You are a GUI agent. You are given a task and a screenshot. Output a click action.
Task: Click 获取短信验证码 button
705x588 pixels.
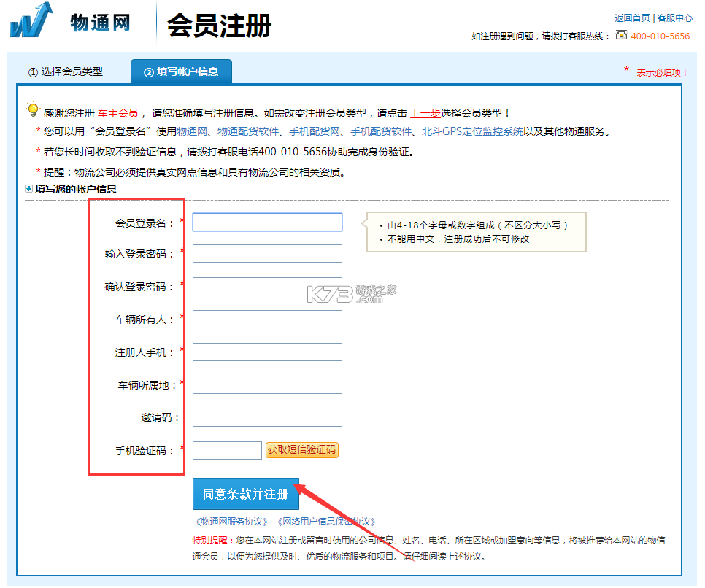(x=301, y=450)
